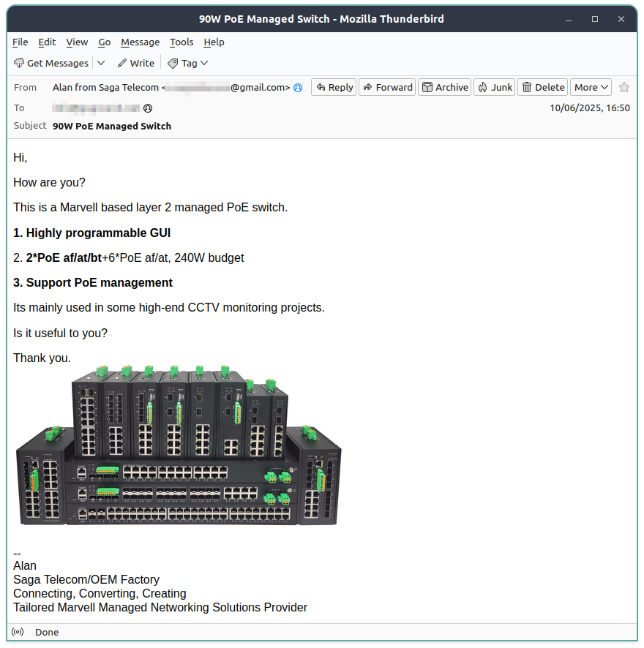
Task: Click the connection status icon in status bar
Action: [18, 632]
